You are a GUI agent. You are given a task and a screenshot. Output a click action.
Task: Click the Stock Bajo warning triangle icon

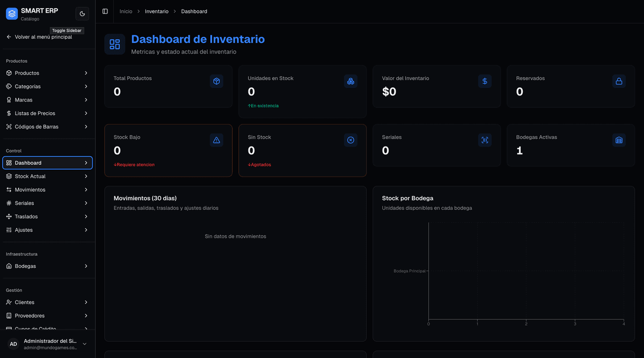click(216, 140)
